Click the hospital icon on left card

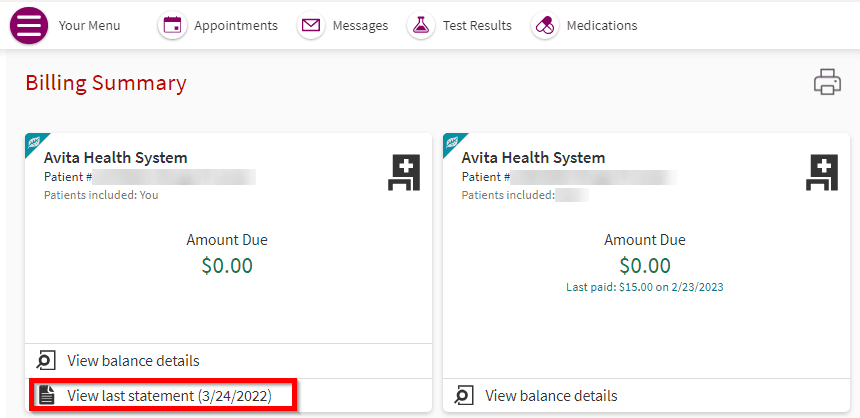click(404, 172)
